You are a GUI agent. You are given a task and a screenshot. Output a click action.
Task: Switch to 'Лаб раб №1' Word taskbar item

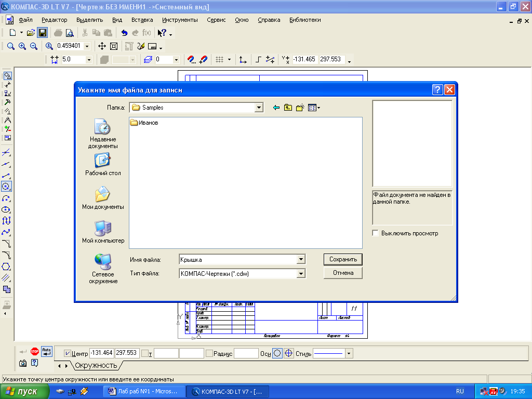click(144, 392)
